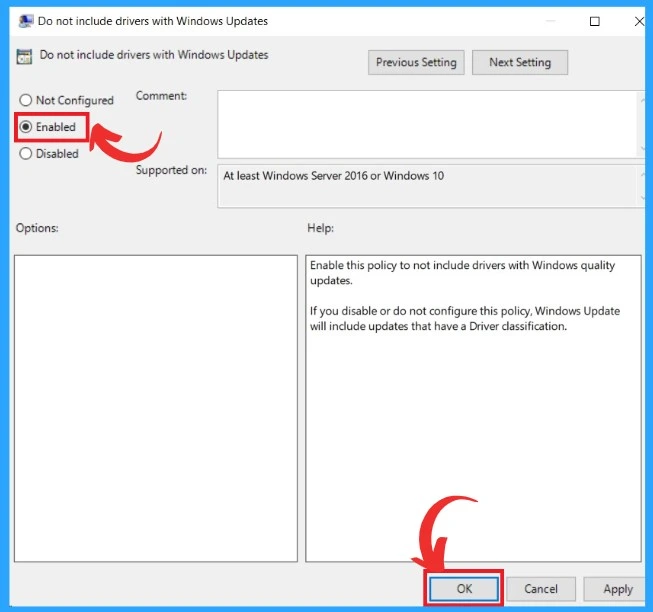This screenshot has width=653, height=612.
Task: Select the Not Configured radio button
Action: click(25, 100)
